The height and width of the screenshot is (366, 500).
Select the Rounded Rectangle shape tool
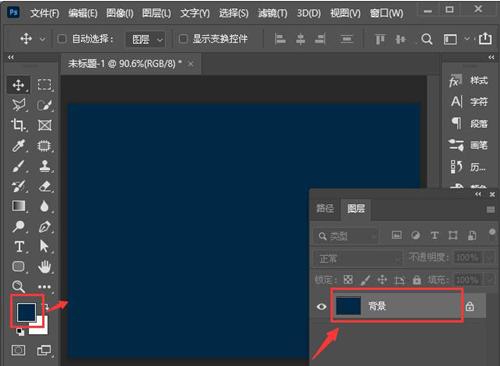tap(18, 266)
